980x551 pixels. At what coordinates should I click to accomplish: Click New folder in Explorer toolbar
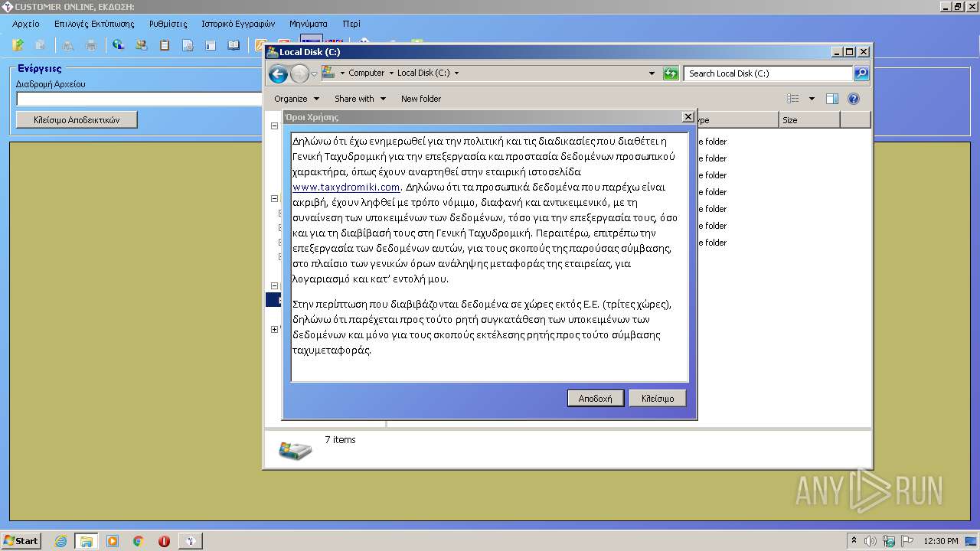click(x=421, y=99)
